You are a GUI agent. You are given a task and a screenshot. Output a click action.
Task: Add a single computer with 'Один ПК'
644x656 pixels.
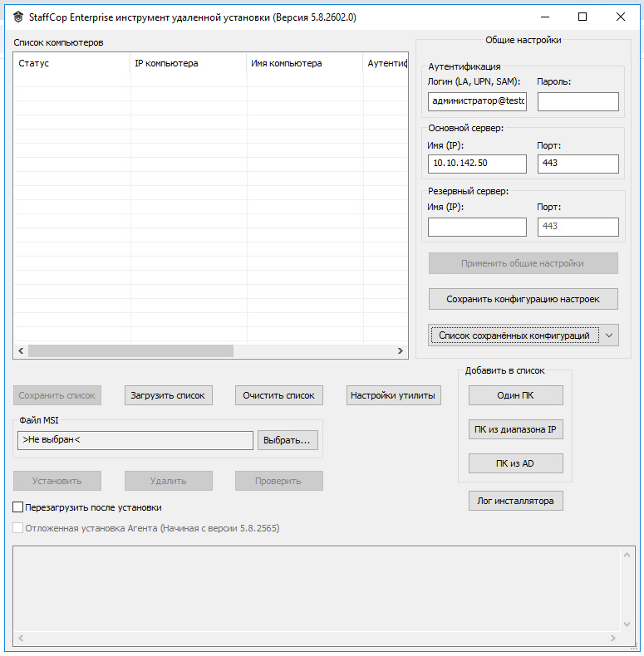pyautogui.click(x=515, y=395)
